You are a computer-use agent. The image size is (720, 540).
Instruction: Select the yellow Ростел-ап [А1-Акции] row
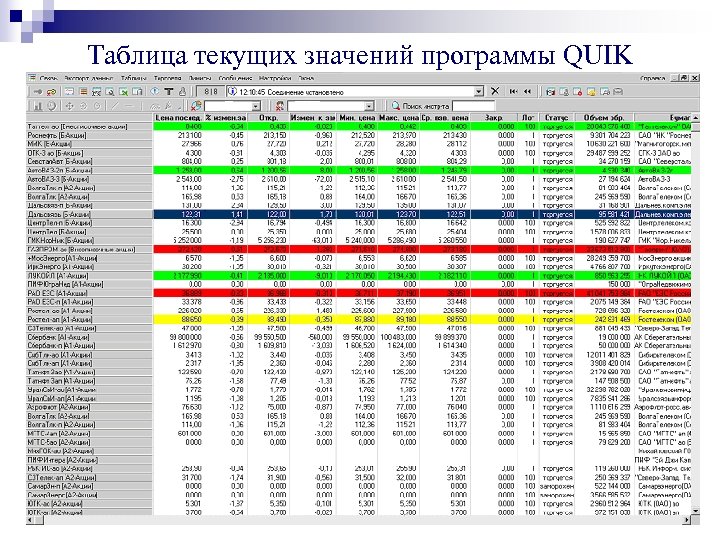[359, 320]
